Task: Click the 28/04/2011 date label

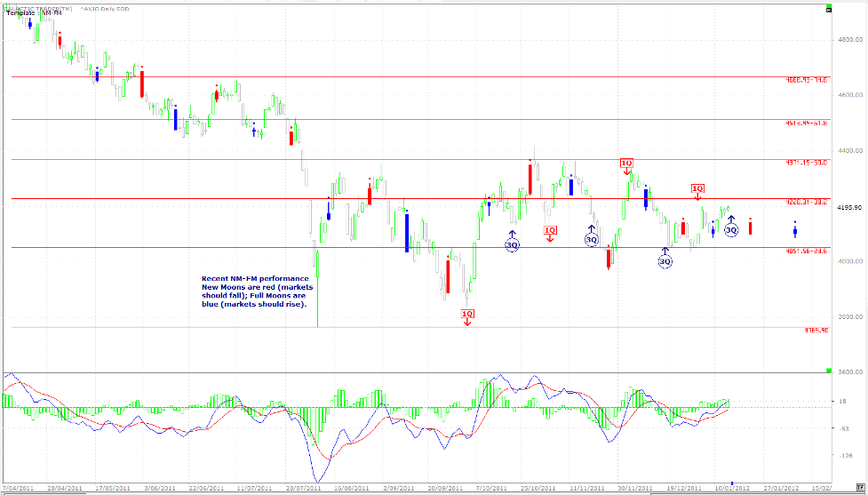Action: [66, 489]
